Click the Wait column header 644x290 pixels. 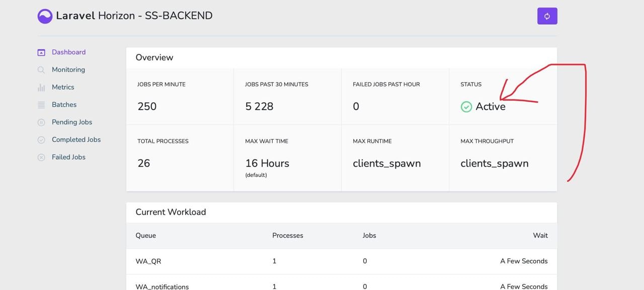point(540,235)
